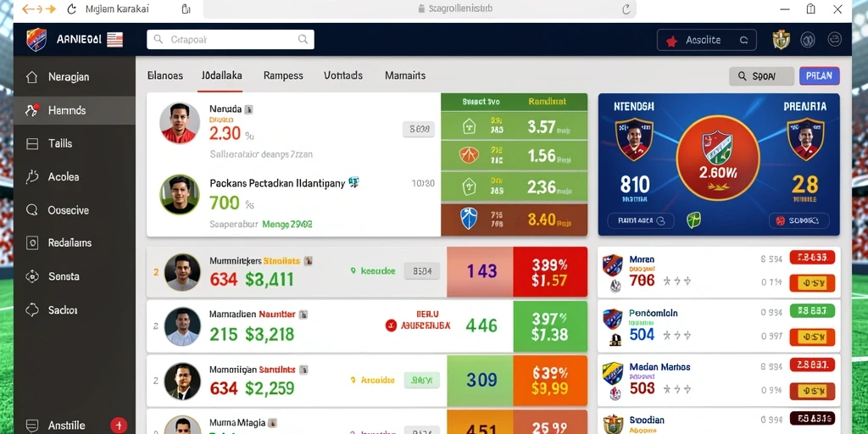Screen dimensions: 868x434
Task: Click the magnifier icon in the search field
Action: point(303,39)
